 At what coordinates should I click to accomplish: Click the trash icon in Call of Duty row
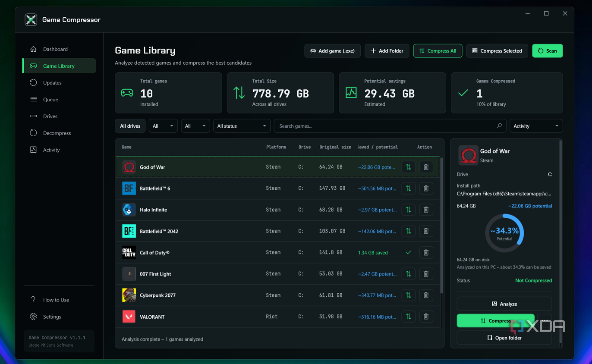pyautogui.click(x=426, y=253)
